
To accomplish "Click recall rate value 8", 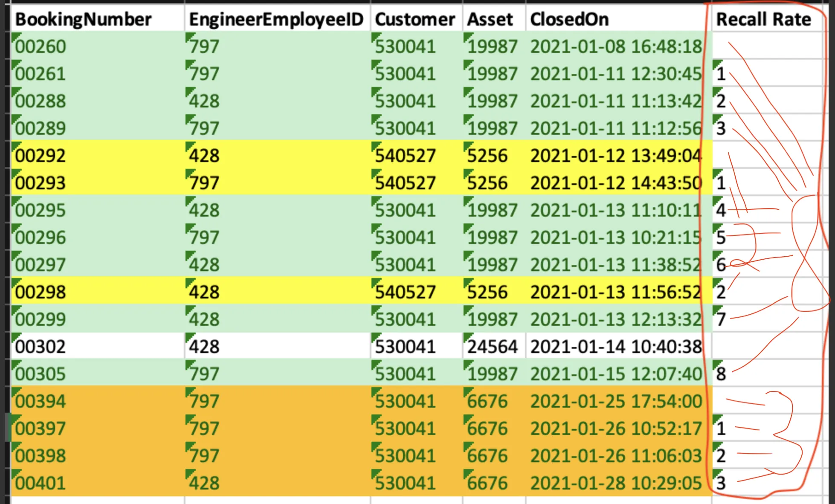I will click(721, 374).
